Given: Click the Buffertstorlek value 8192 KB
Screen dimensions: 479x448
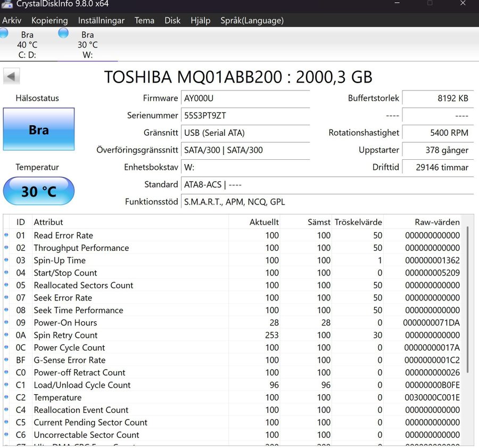Looking at the screenshot, I should [438, 99].
